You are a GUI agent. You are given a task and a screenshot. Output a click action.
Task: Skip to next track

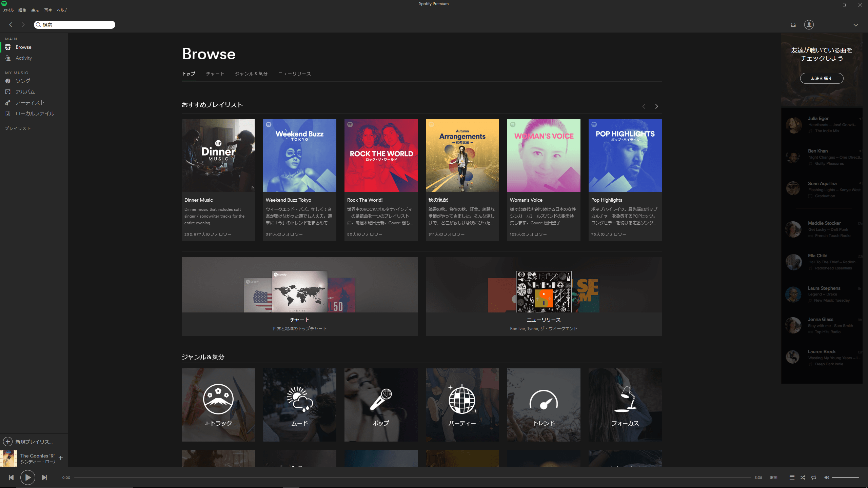coord(44,477)
